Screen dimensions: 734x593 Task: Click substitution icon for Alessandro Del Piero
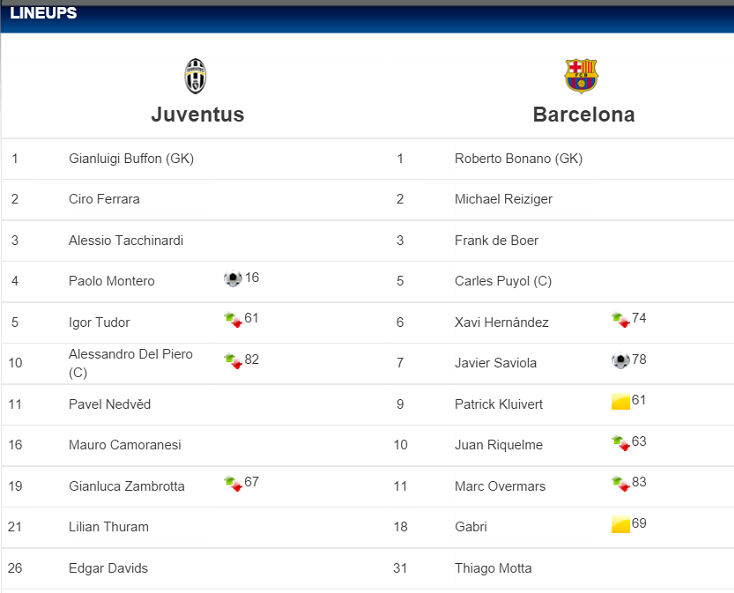(233, 360)
